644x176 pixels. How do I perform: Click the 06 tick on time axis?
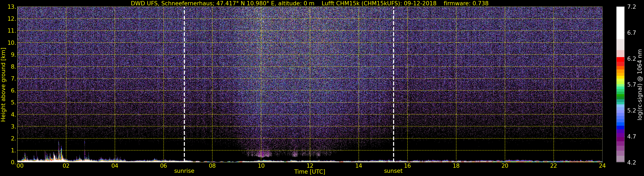pos(164,166)
